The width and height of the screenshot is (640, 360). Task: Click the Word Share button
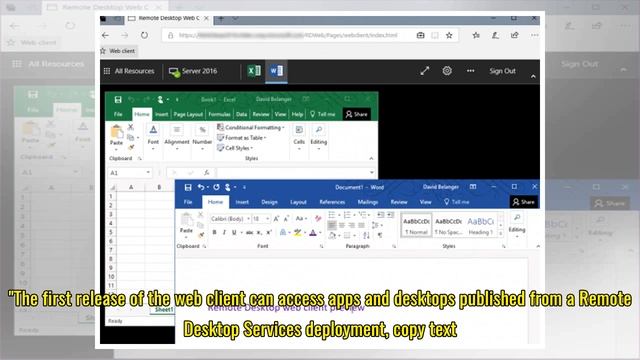pos(524,202)
